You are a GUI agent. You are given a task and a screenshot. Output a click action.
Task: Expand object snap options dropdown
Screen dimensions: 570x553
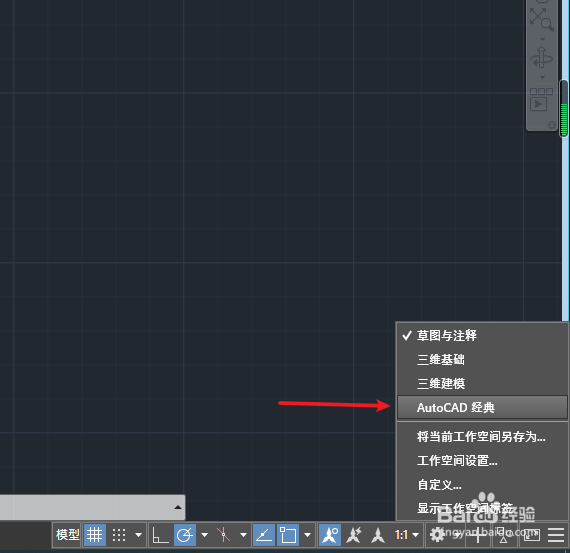click(x=308, y=535)
